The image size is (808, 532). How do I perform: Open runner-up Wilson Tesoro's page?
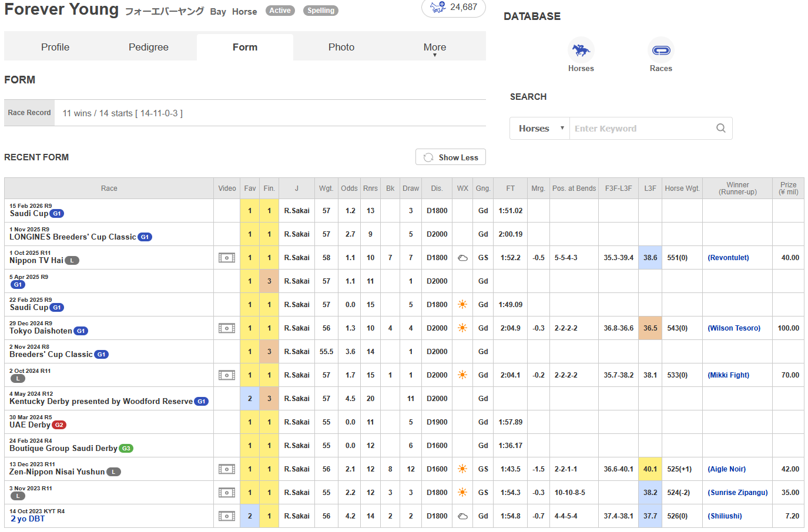pos(734,328)
